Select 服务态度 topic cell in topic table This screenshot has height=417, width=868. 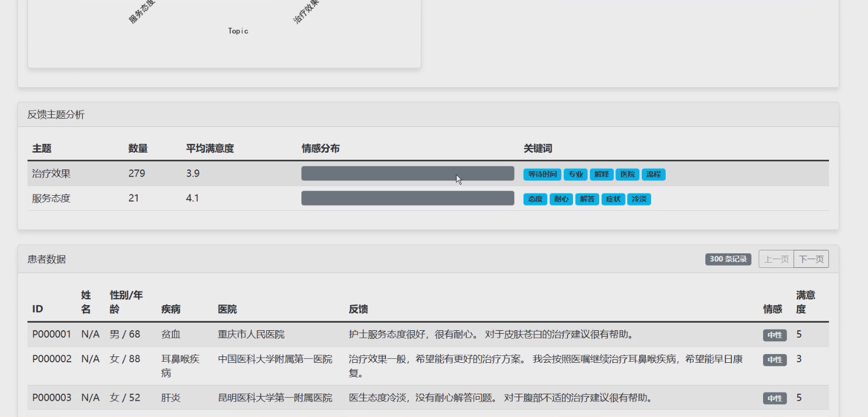pyautogui.click(x=51, y=198)
